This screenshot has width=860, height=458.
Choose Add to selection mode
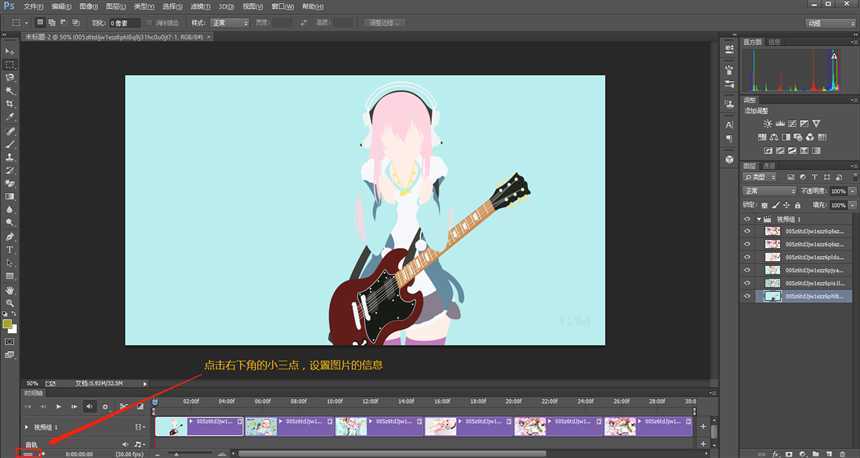[52, 22]
